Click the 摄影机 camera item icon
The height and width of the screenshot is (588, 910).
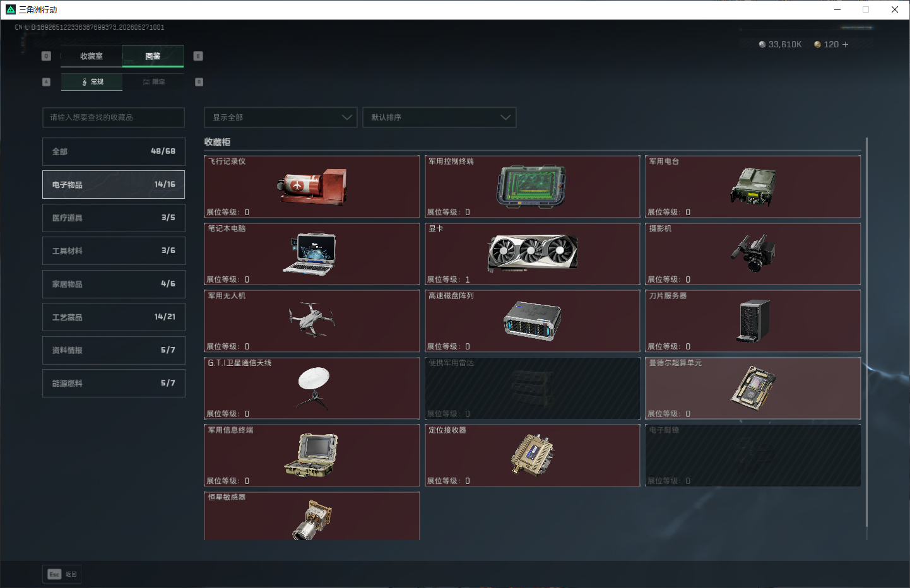pos(753,253)
